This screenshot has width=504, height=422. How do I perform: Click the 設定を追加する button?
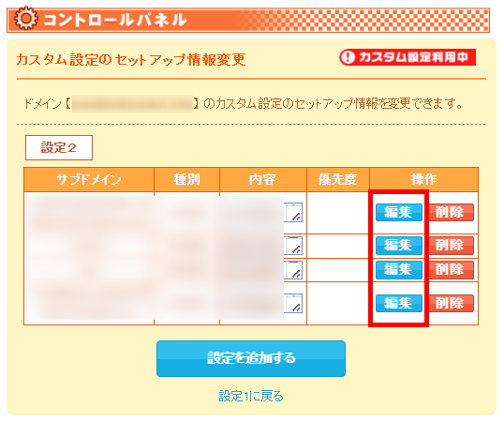click(251, 358)
